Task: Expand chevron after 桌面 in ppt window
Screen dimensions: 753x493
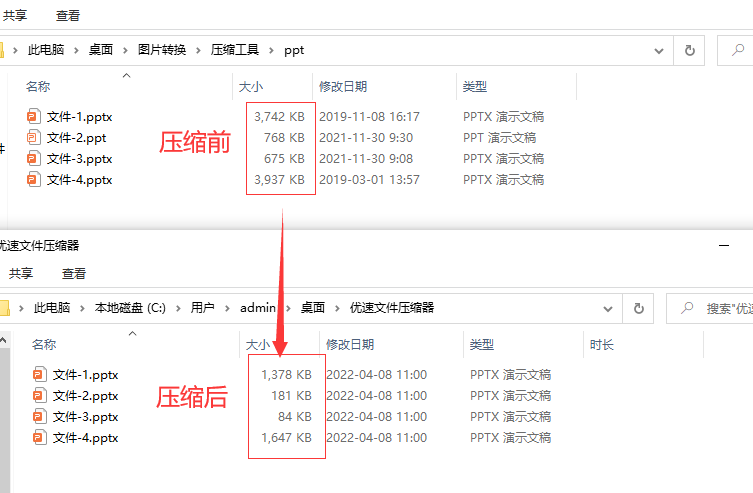Action: pos(125,50)
